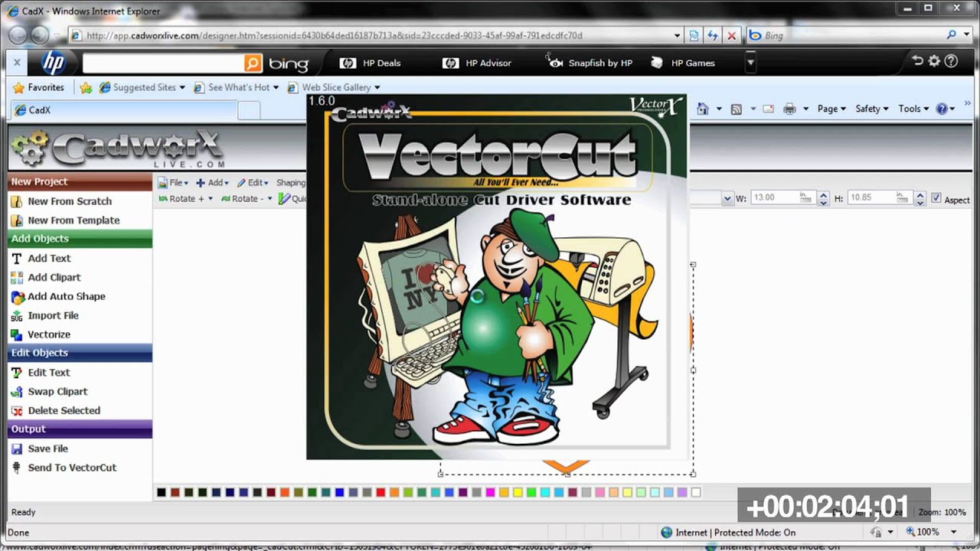
Task: Open Snapfish by HP link
Action: tap(590, 63)
